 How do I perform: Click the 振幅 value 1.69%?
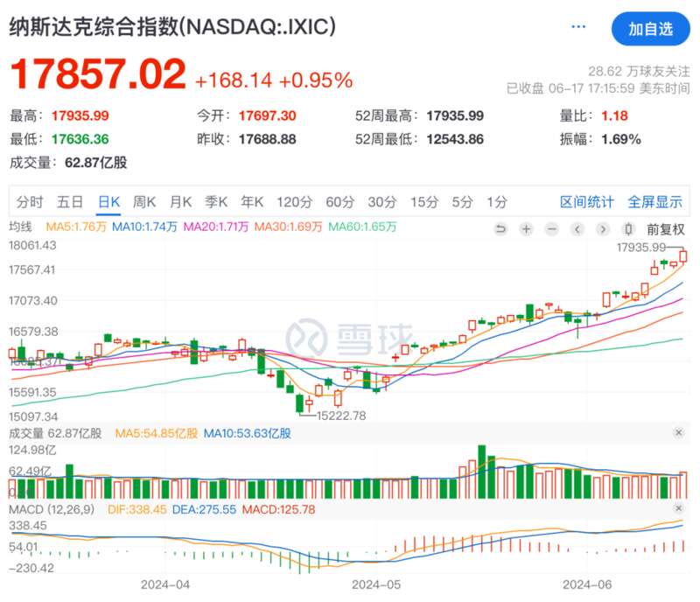(621, 139)
